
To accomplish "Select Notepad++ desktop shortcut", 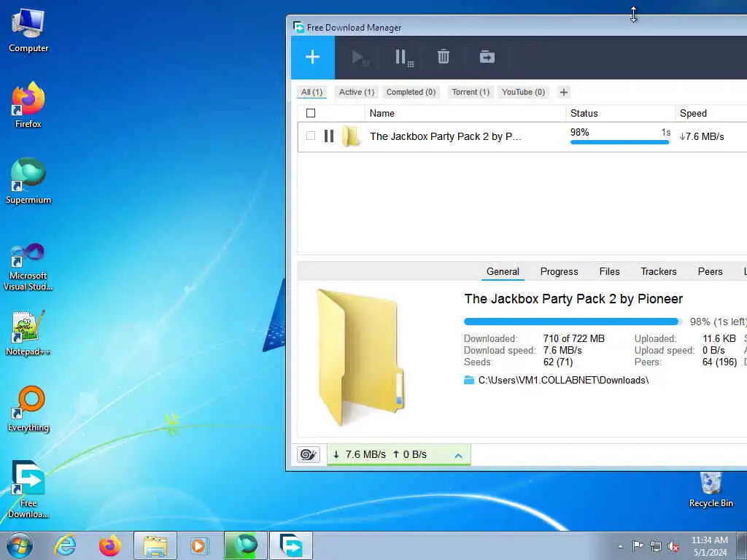I will pyautogui.click(x=28, y=333).
